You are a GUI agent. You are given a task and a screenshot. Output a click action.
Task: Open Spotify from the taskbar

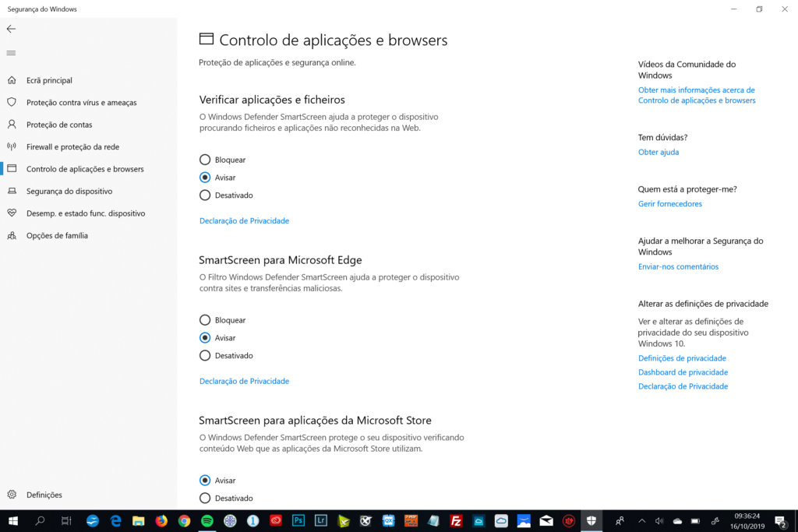point(207,521)
